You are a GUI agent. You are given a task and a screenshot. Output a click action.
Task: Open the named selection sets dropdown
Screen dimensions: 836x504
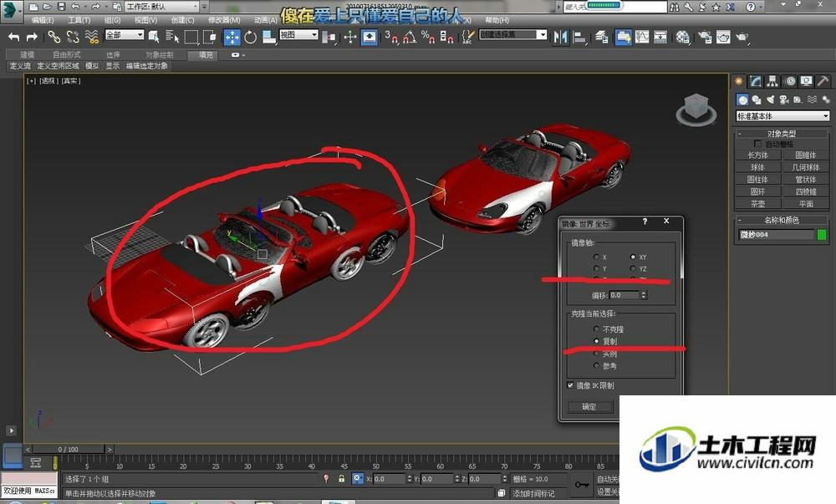coord(513,35)
